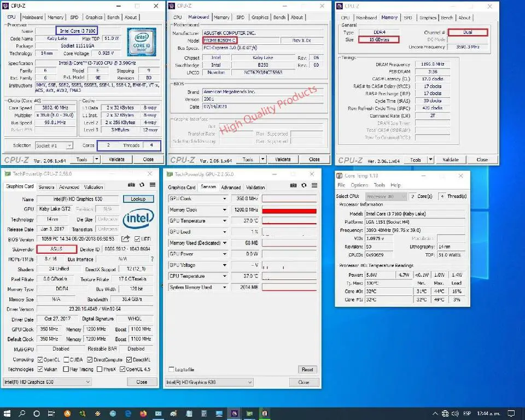Click refresh icon in GPU-Z Graphics Card window
Image resolution: width=525 pixels, height=420 pixels.
(142, 185)
